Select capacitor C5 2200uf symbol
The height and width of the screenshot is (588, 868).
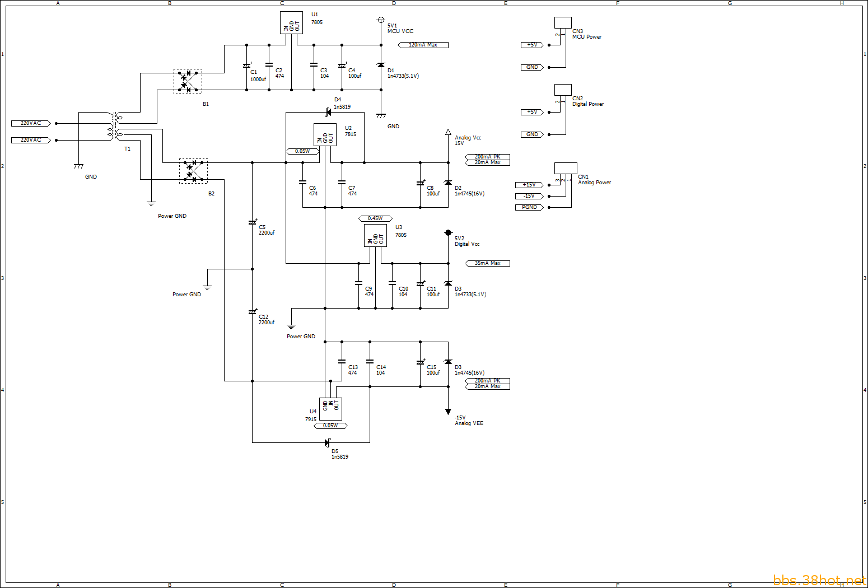pyautogui.click(x=252, y=222)
